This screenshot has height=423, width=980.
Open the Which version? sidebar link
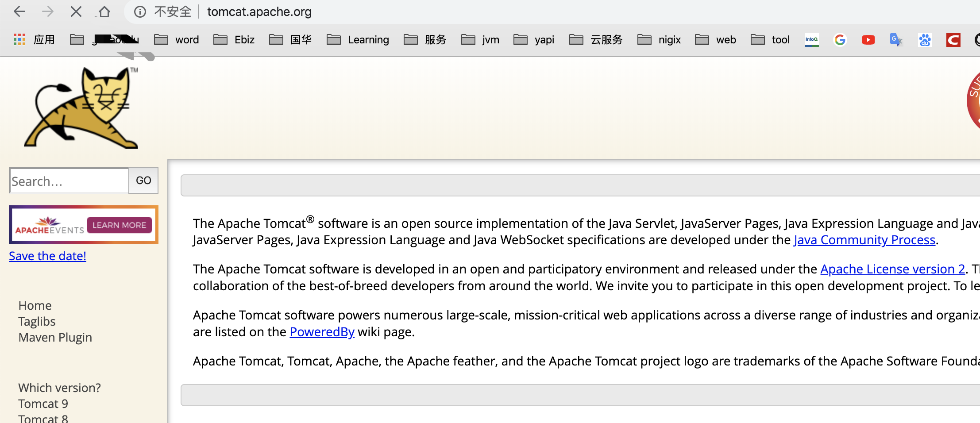60,388
